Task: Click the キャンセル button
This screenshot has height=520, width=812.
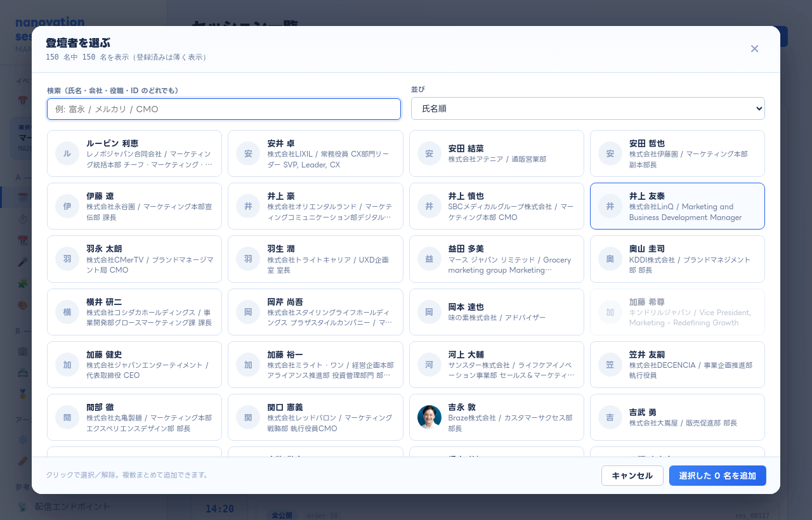Action: click(632, 476)
